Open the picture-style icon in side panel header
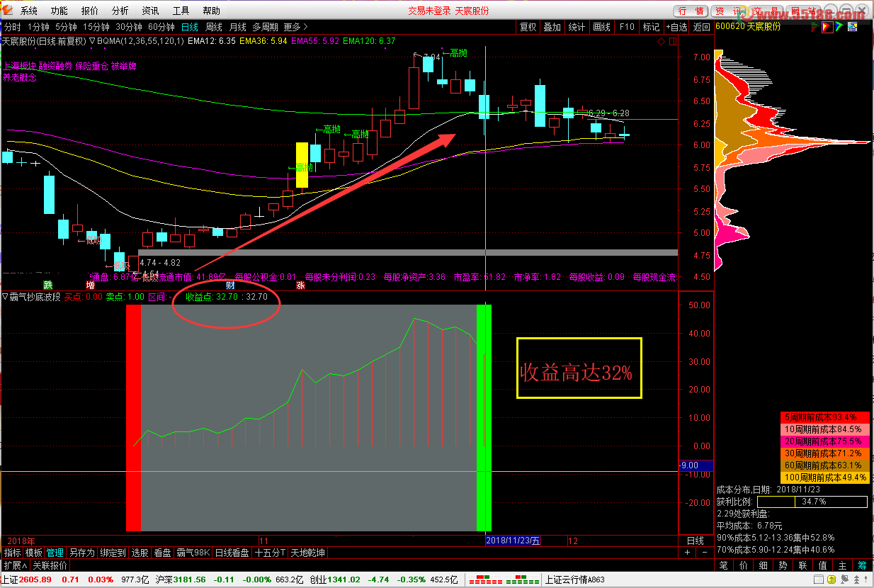Image resolution: width=874 pixels, height=588 pixels. point(853,27)
